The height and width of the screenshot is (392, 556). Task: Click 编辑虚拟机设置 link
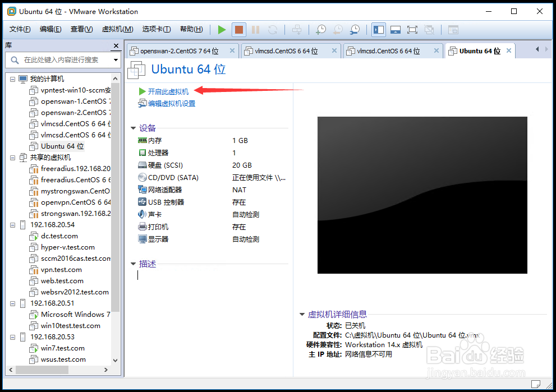point(172,104)
